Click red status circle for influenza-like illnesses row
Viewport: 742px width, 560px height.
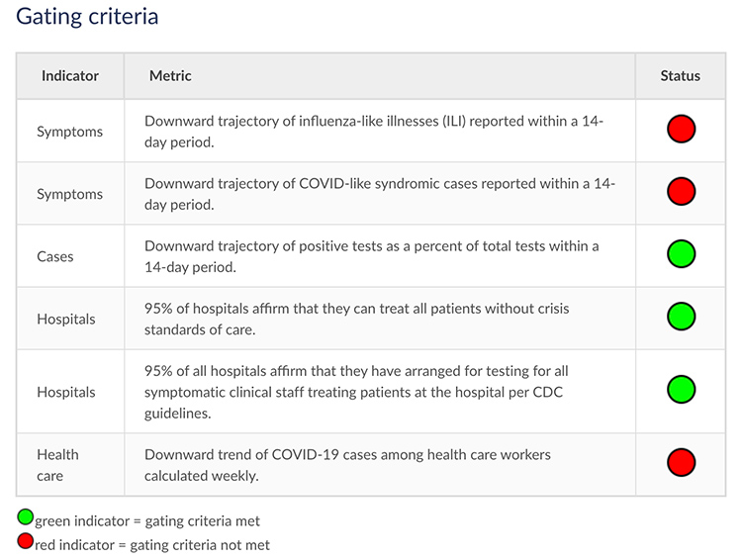click(681, 129)
